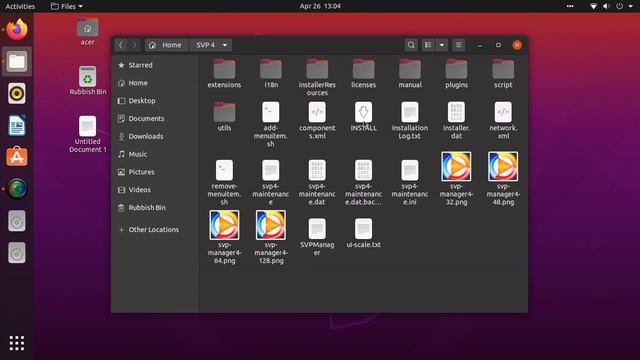This screenshot has height=360, width=640.
Task: Click Home in the path bar
Action: 166,45
